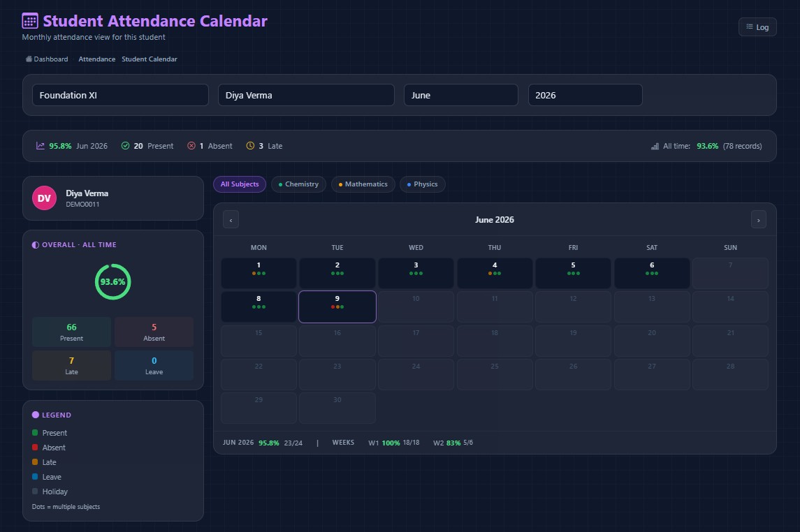This screenshot has height=532, width=800.
Task: Click the trend chart icon next to 95.8%
Action: pos(41,146)
